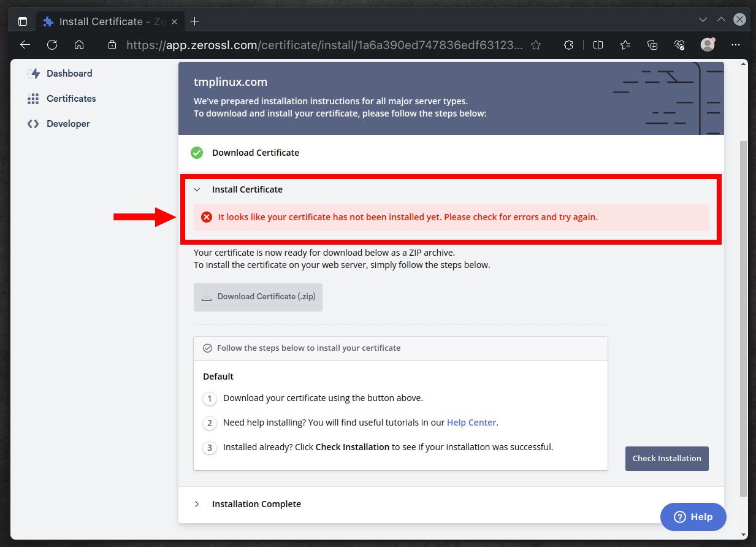The height and width of the screenshot is (547, 756).
Task: Click step 3 'Installed already?' text
Action: (x=388, y=447)
